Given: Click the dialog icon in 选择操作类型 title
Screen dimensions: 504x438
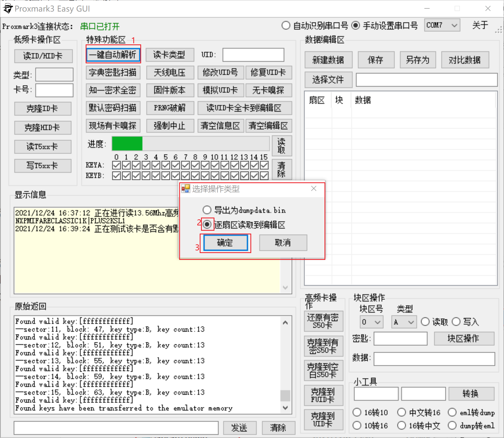Looking at the screenshot, I should pyautogui.click(x=186, y=188).
